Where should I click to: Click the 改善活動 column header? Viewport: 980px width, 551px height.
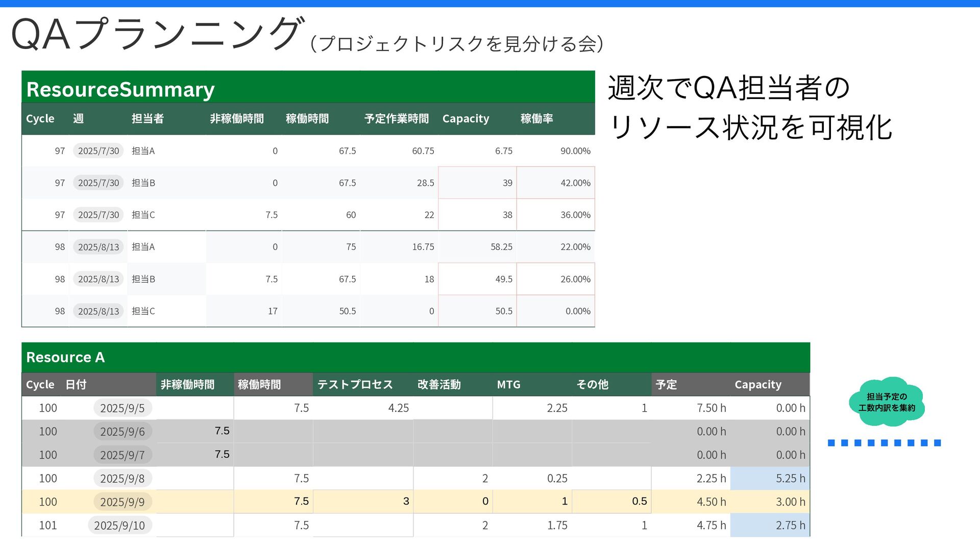[x=439, y=385]
